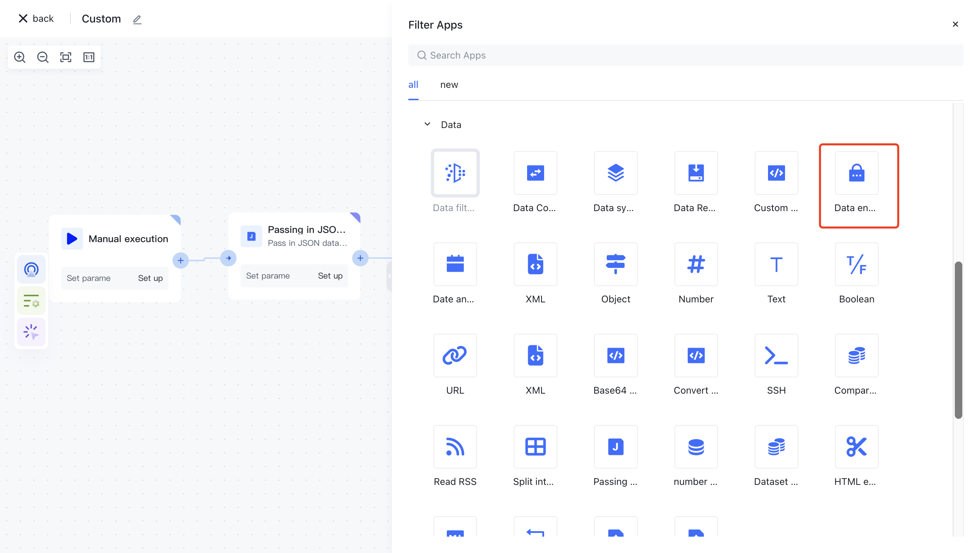Image resolution: width=980 pixels, height=553 pixels.
Task: Select the all tab
Action: 413,85
